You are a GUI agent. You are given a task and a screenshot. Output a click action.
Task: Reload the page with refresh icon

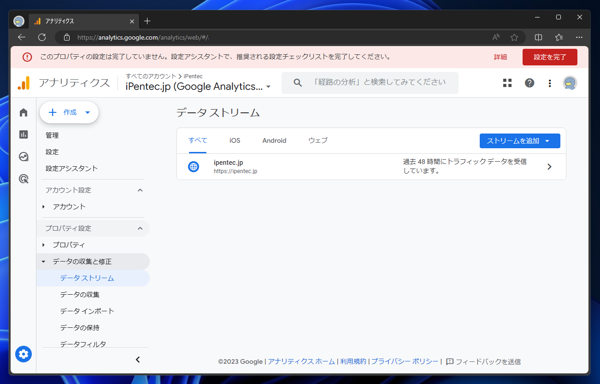coord(42,37)
